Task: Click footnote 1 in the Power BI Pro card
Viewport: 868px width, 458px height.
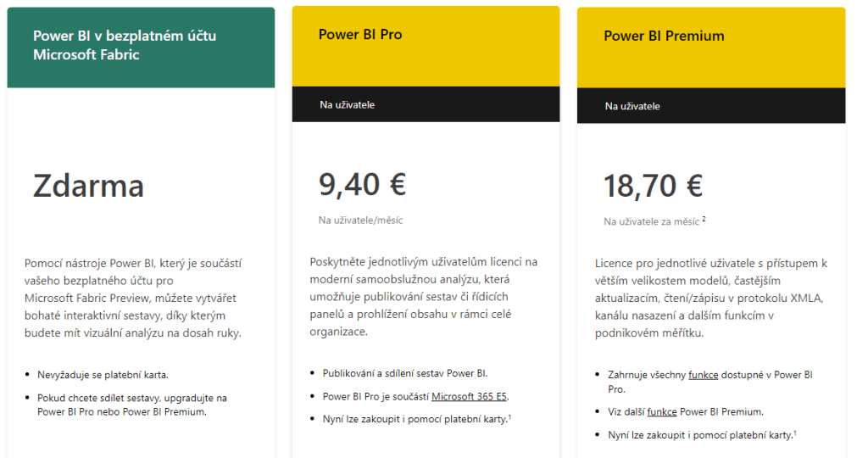Action: [509, 416]
